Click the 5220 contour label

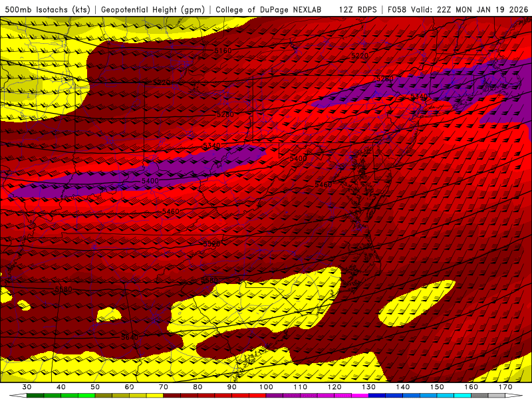[359, 56]
